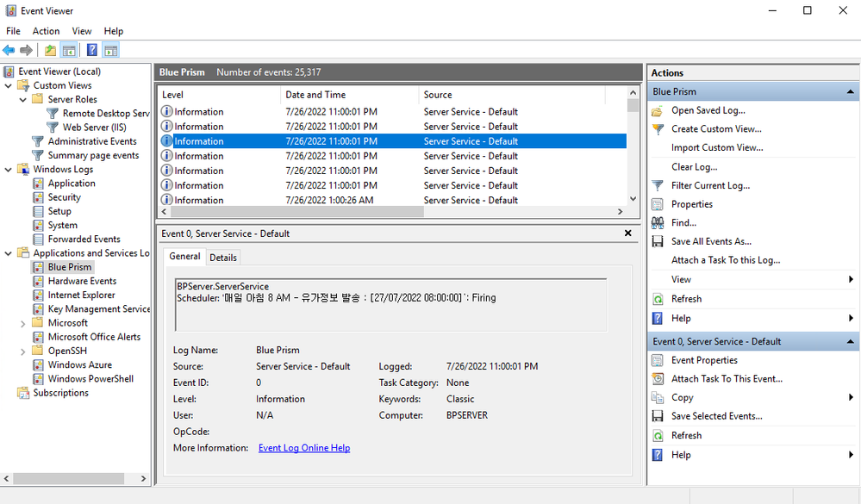861x504 pixels.
Task: Toggle the show/hide console tree toolbar button
Action: (69, 50)
